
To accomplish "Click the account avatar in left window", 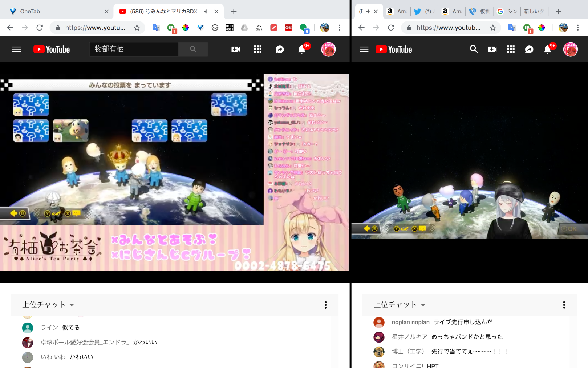I will click(328, 49).
